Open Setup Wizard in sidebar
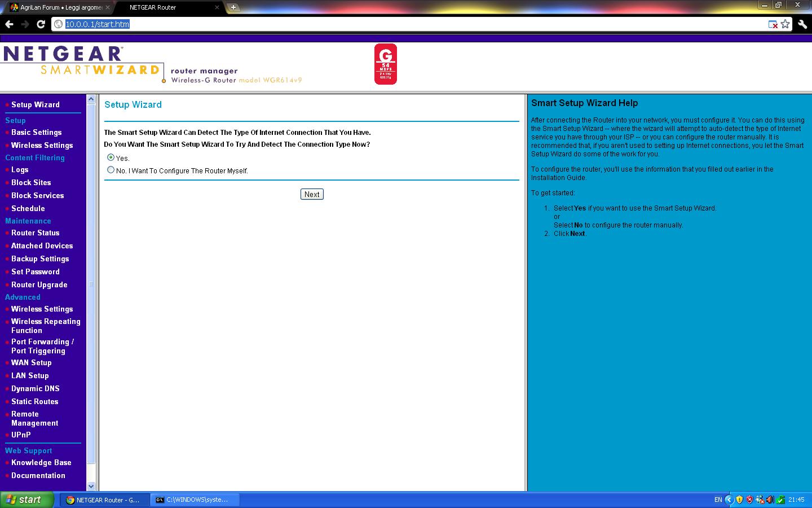Screen dimensions: 812x508 point(35,104)
